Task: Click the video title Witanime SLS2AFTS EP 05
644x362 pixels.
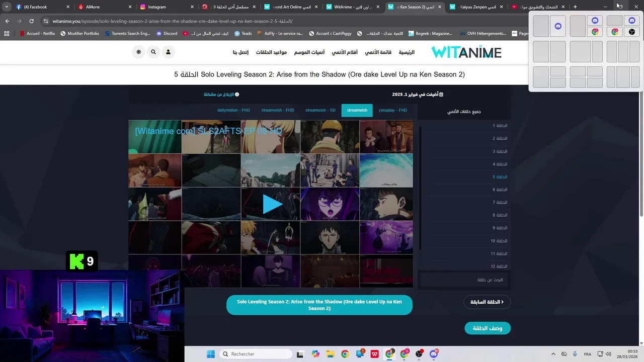Action: [x=208, y=131]
